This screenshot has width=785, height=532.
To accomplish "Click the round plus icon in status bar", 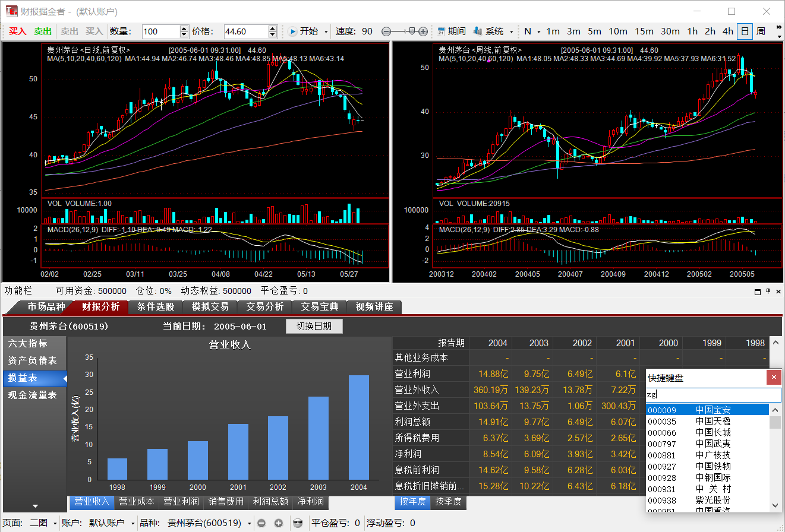I will pyautogui.click(x=278, y=523).
